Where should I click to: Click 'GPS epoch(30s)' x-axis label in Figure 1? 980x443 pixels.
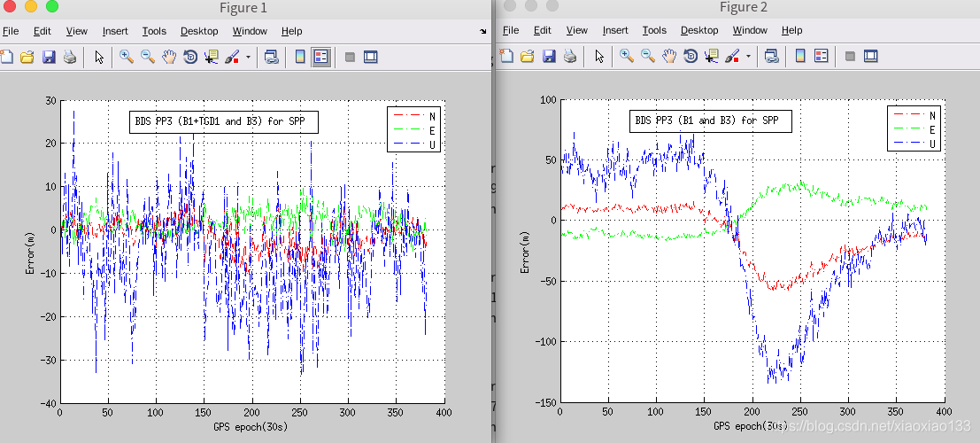251,427
